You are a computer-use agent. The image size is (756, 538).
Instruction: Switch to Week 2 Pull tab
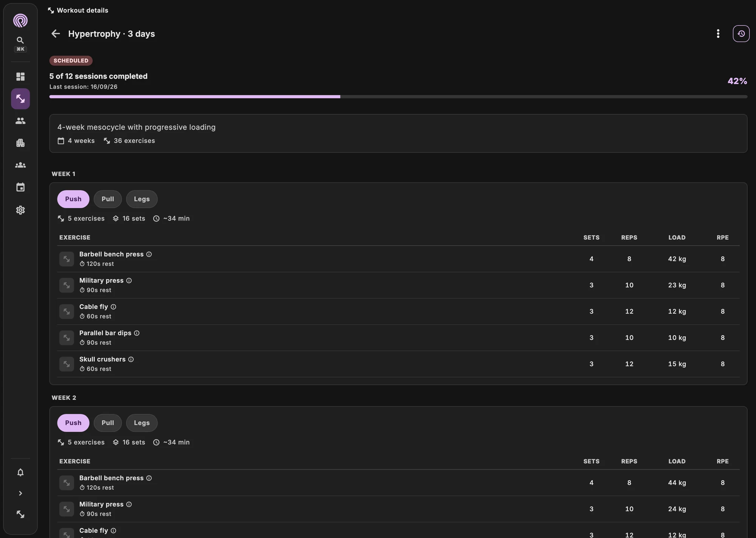point(108,423)
